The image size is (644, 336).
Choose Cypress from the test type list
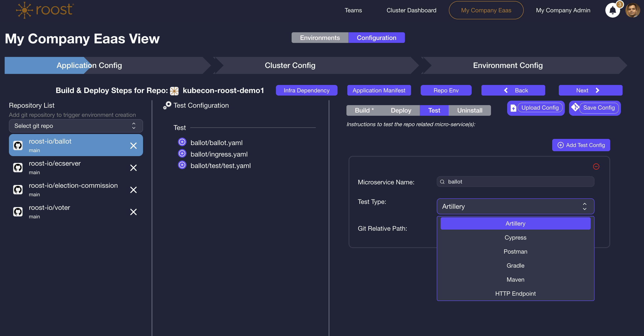pyautogui.click(x=515, y=238)
